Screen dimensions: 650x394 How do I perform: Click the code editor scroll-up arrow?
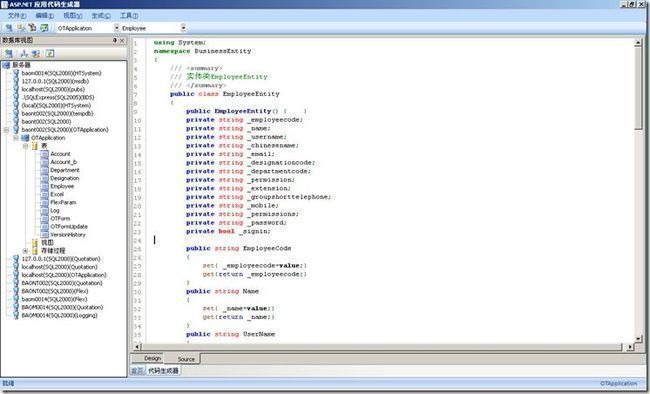pos(638,42)
